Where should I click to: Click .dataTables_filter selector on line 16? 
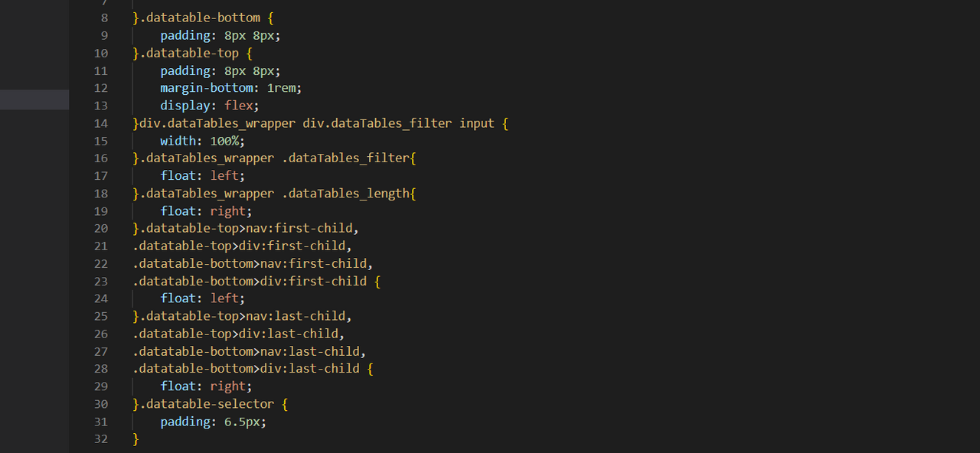point(348,158)
